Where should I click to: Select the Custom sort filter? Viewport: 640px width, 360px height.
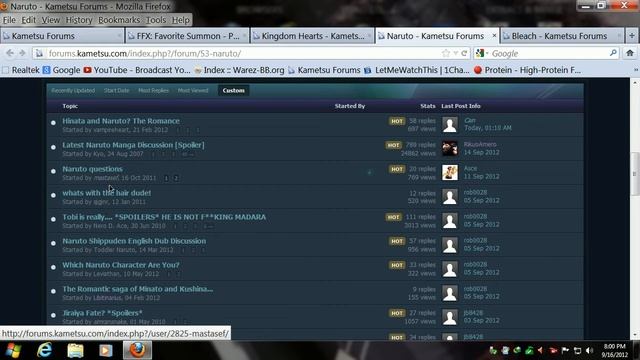click(x=233, y=91)
